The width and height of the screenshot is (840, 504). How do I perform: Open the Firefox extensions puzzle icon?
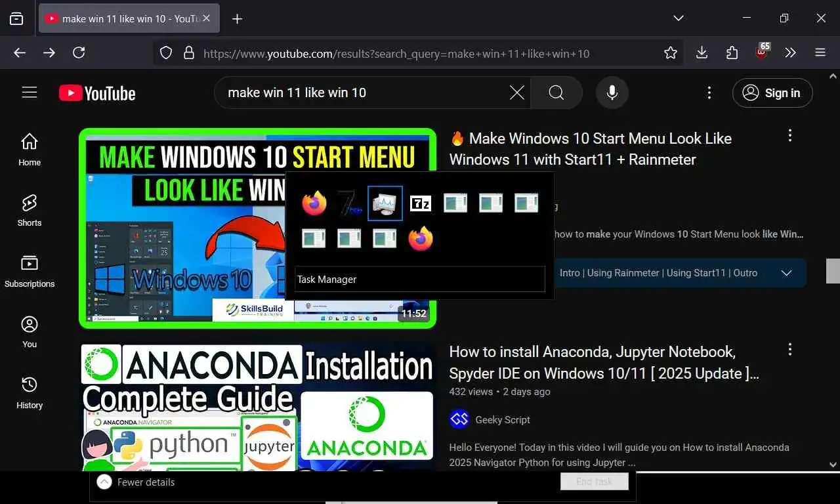pos(732,52)
